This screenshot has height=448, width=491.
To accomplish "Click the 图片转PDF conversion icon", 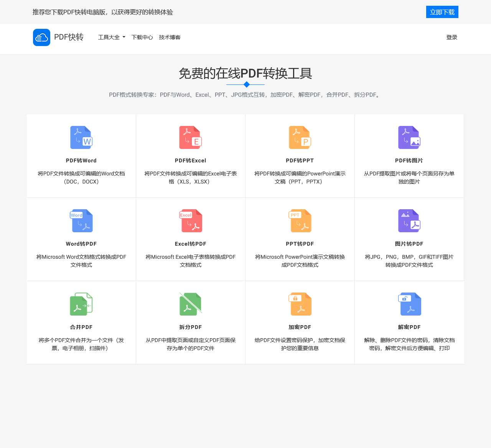I will [409, 221].
